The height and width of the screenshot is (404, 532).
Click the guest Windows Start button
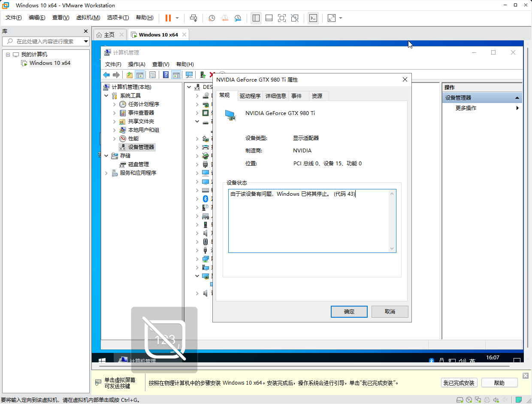point(102,361)
